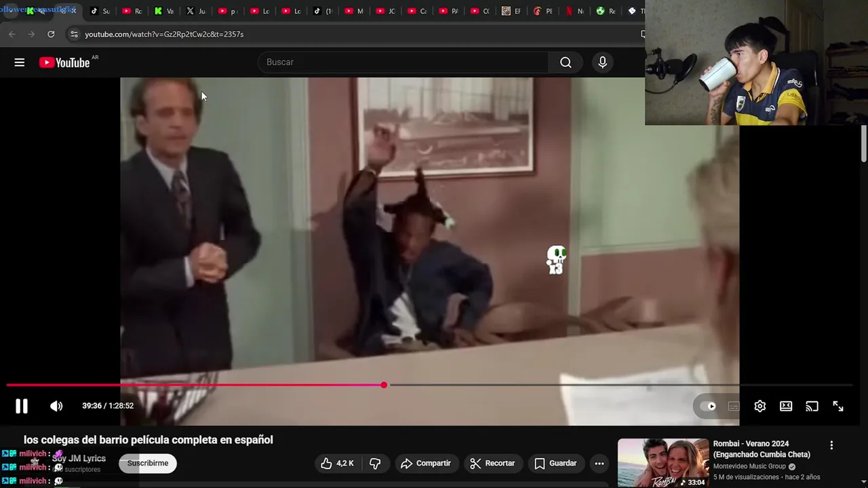The image size is (868, 488).
Task: Switch to the 'Rc' YouTube tab
Action: tap(132, 11)
